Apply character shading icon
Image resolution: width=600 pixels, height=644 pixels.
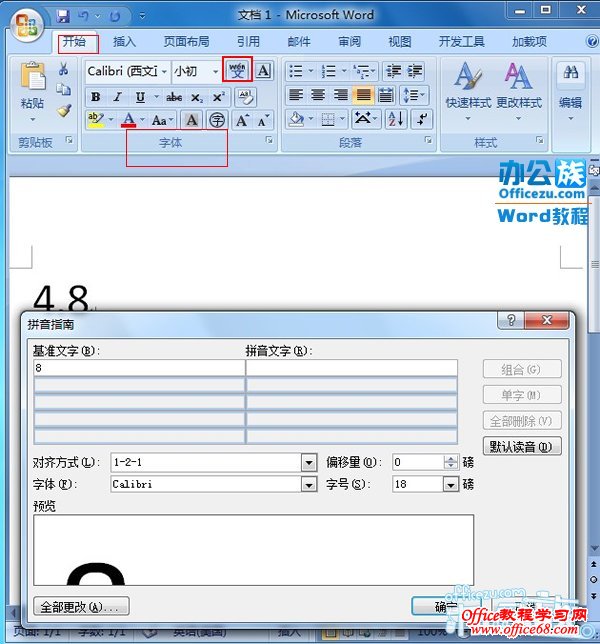tap(191, 120)
